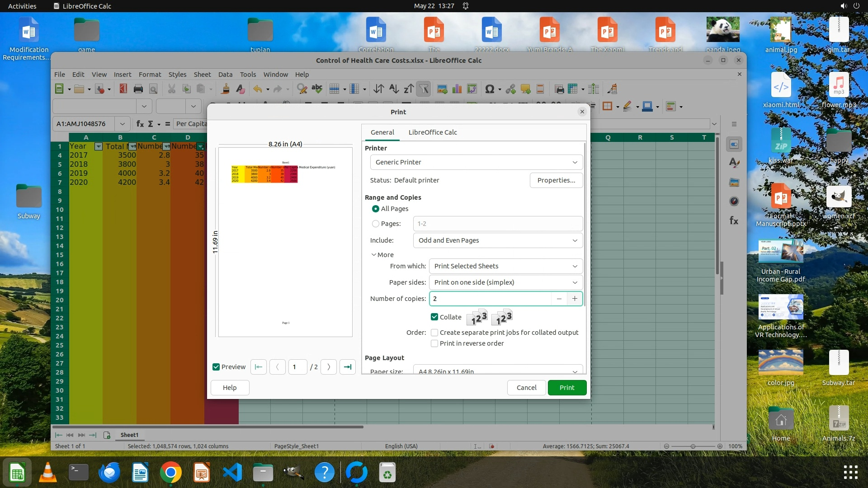Open the Generic Printer dropdown

point(476,162)
